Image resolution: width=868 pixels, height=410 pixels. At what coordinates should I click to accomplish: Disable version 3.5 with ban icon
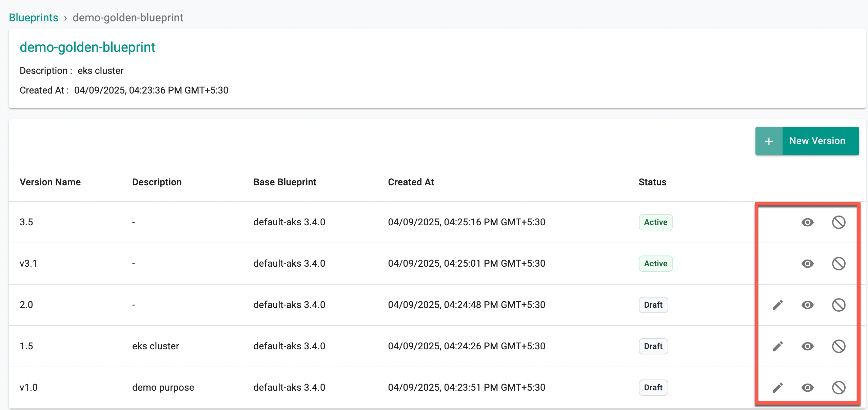(839, 222)
